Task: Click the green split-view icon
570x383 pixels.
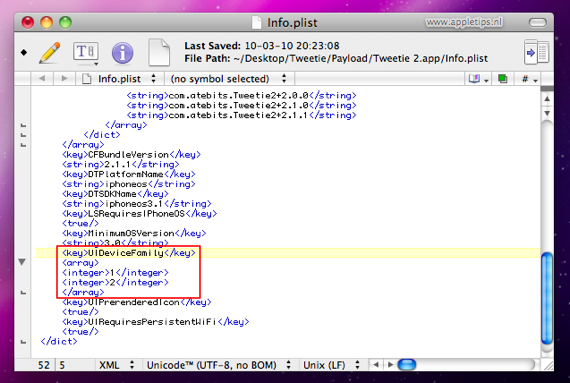Action: [503, 78]
